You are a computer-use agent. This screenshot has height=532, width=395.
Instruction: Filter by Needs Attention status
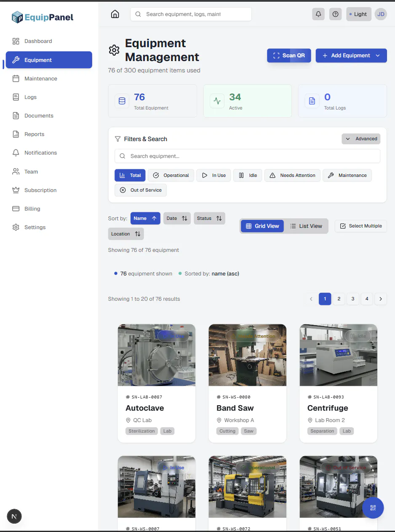coord(292,175)
